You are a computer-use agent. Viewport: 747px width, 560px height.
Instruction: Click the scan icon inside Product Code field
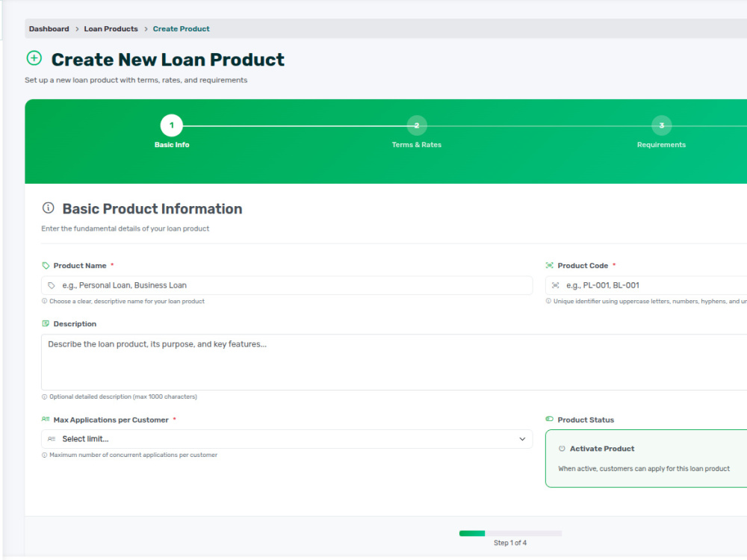556,285
